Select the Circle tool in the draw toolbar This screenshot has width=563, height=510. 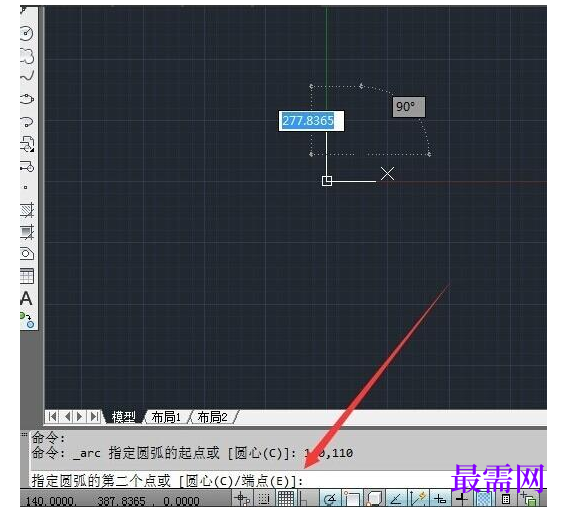pyautogui.click(x=27, y=33)
